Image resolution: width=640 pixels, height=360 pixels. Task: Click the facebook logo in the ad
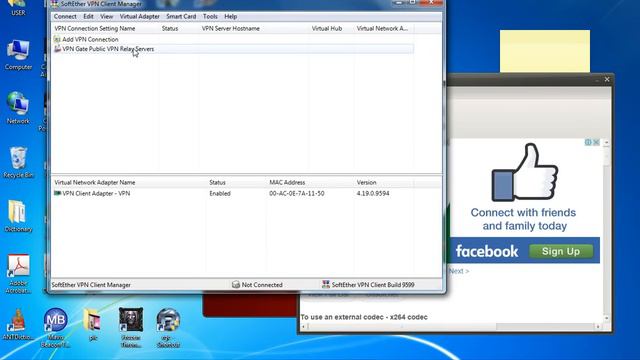(487, 251)
